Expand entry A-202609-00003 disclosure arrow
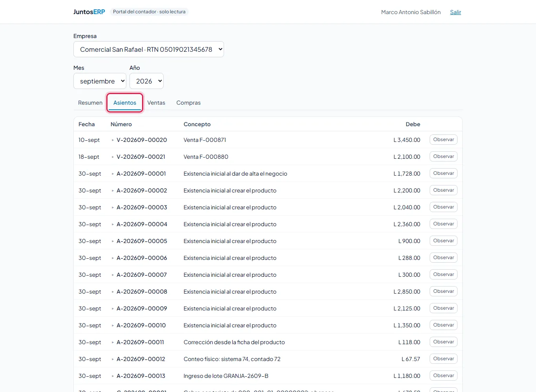536x392 pixels. pyautogui.click(x=113, y=207)
